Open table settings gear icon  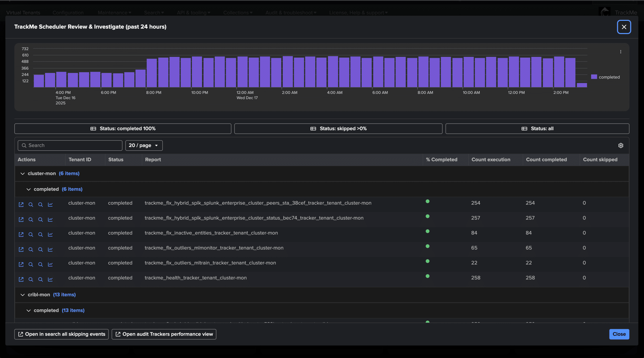pyautogui.click(x=621, y=146)
